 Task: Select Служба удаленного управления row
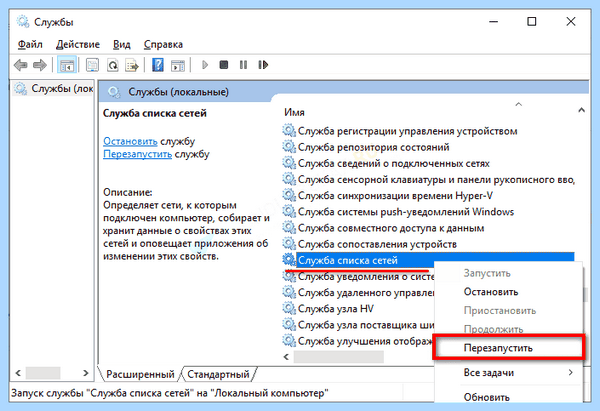point(366,292)
